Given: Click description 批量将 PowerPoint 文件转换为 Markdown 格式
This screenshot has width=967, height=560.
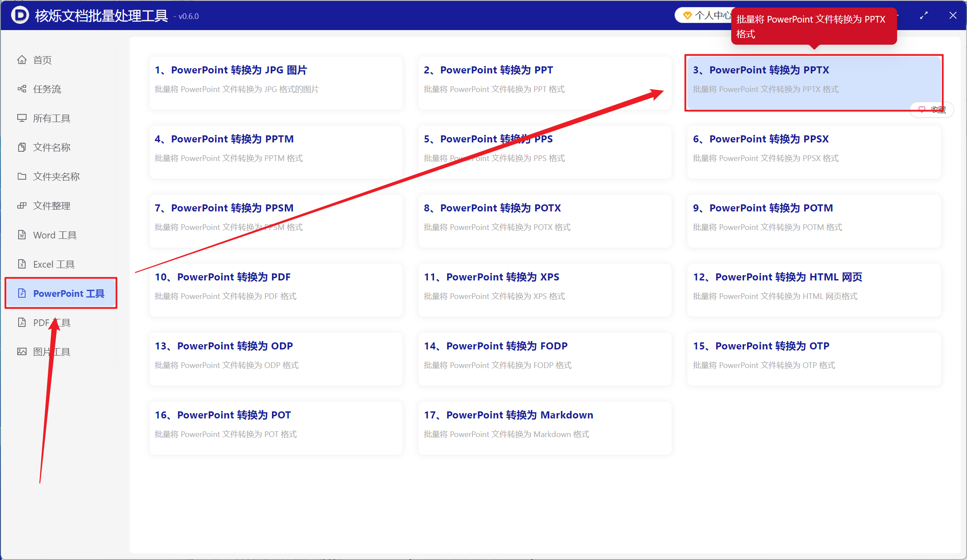Looking at the screenshot, I should [507, 434].
